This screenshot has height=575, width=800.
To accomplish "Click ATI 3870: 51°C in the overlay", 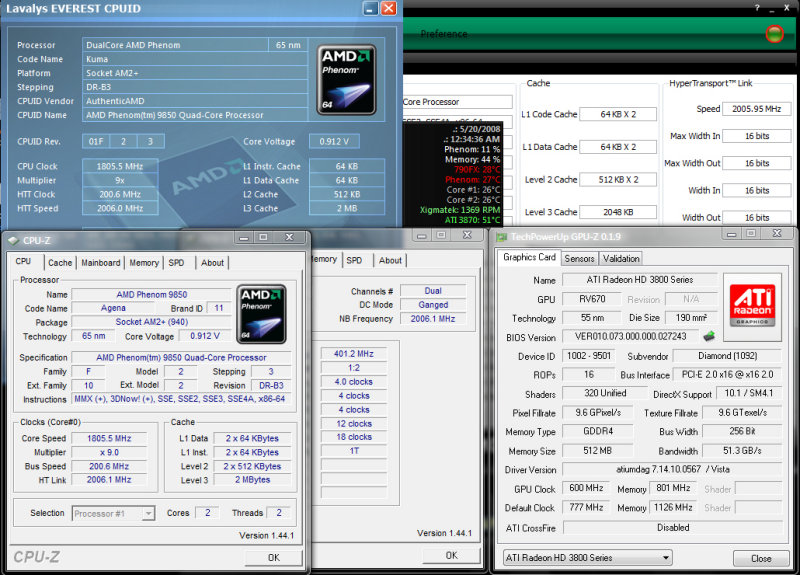I will [472, 220].
